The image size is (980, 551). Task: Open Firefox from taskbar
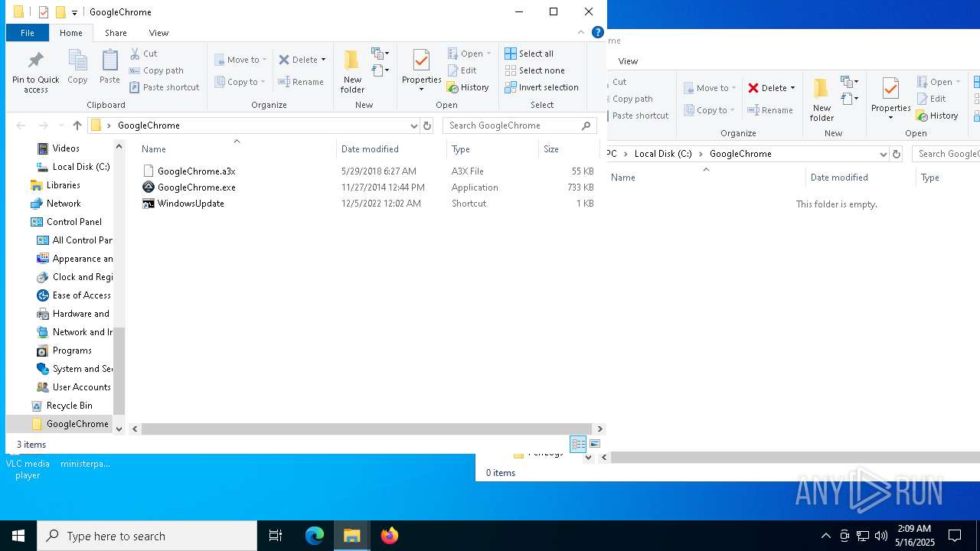click(x=390, y=536)
